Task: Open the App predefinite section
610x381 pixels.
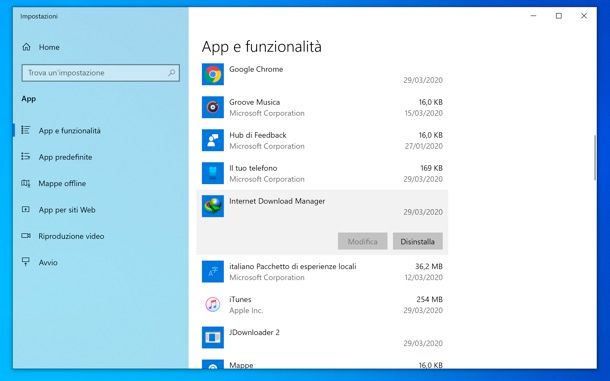Action: click(101, 157)
